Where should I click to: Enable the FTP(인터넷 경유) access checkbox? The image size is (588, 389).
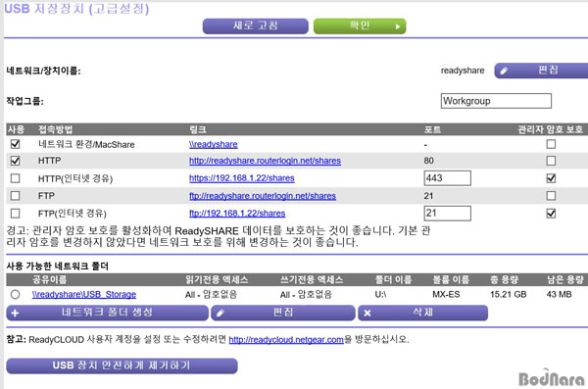click(15, 214)
